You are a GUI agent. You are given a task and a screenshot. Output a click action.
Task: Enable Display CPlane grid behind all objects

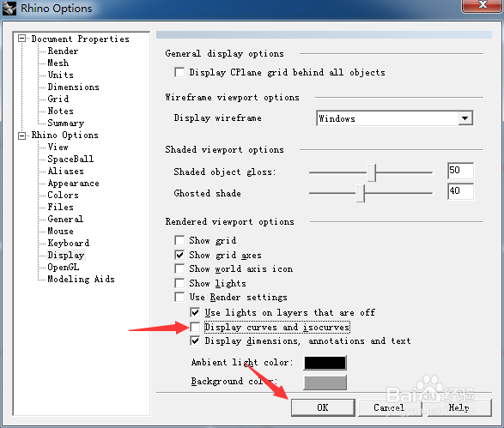click(x=179, y=72)
